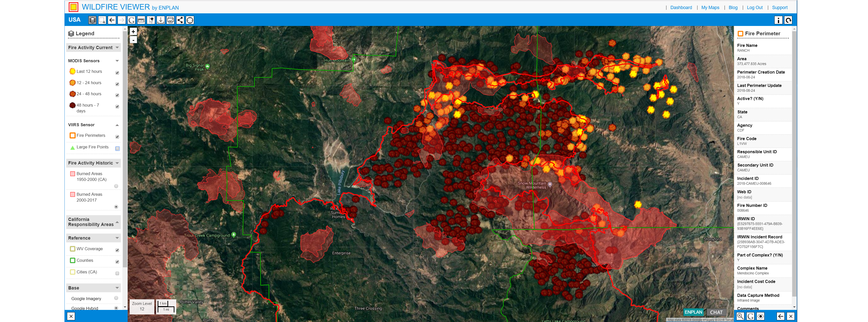Image resolution: width=868 pixels, height=322 pixels.
Task: Switch to the ENPLAN tab
Action: point(694,312)
